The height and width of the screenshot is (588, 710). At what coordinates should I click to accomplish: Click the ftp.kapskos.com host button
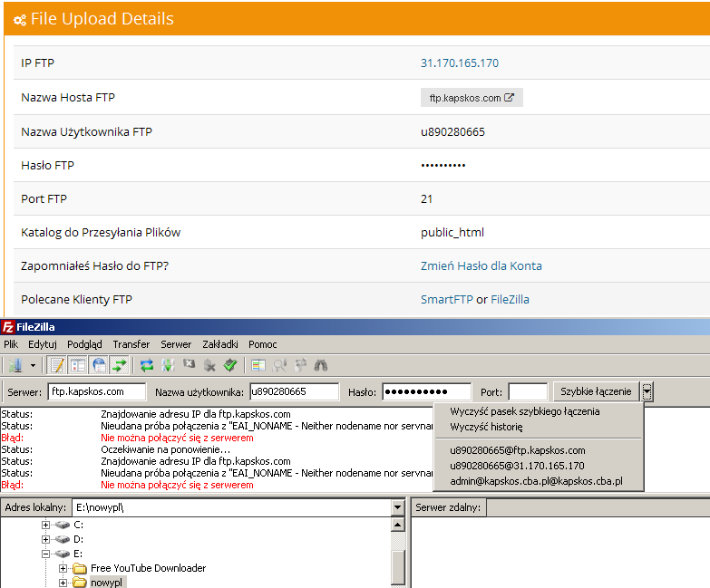coord(472,97)
